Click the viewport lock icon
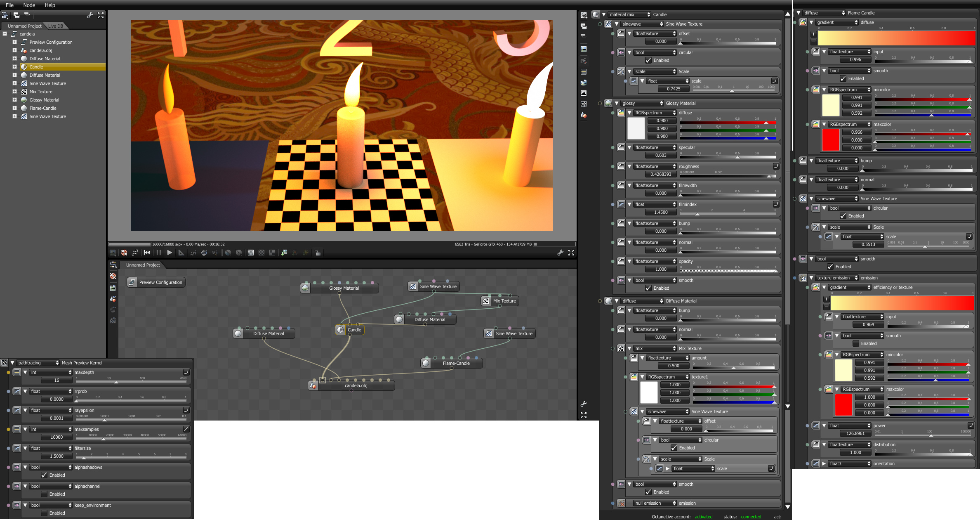This screenshot has width=980, height=520. point(317,253)
